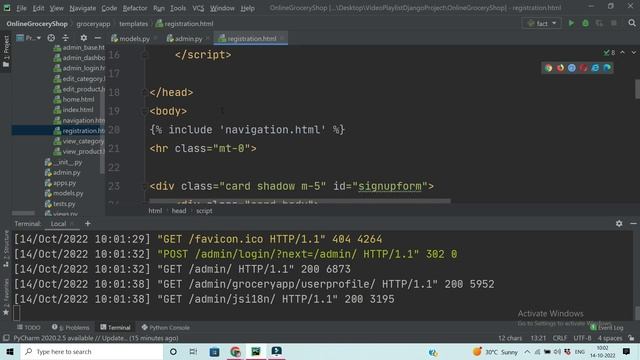Click the PyCharm update available notification

click(96, 338)
